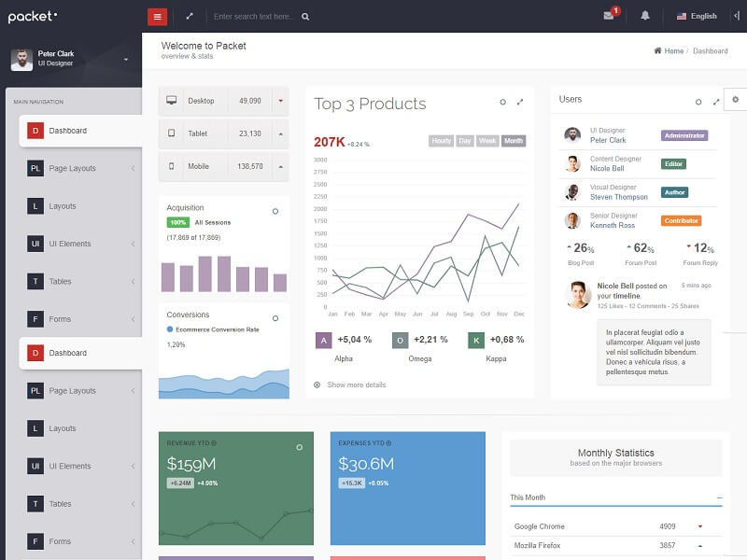Click the Mobile phone icon
The height and width of the screenshot is (560, 747).
[x=172, y=166]
